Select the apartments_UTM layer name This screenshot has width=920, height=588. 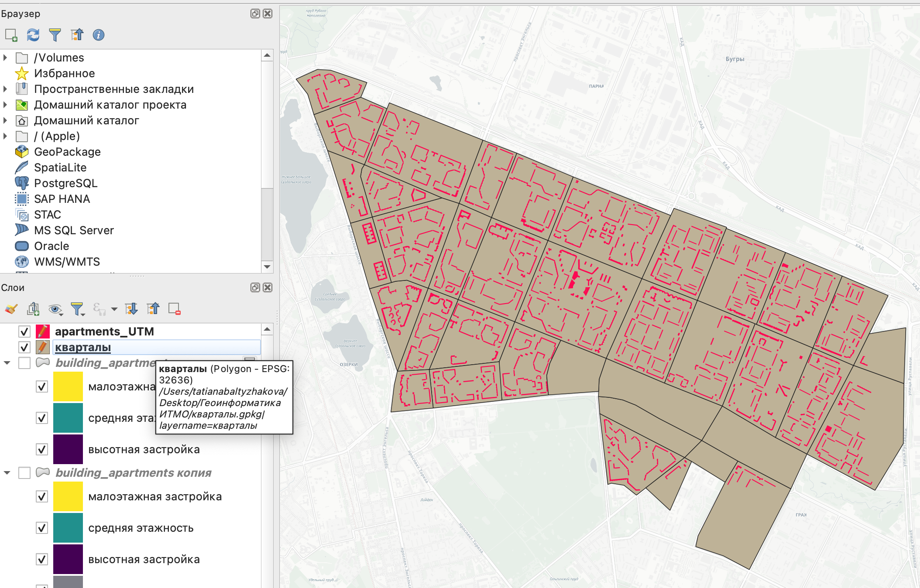(x=104, y=332)
